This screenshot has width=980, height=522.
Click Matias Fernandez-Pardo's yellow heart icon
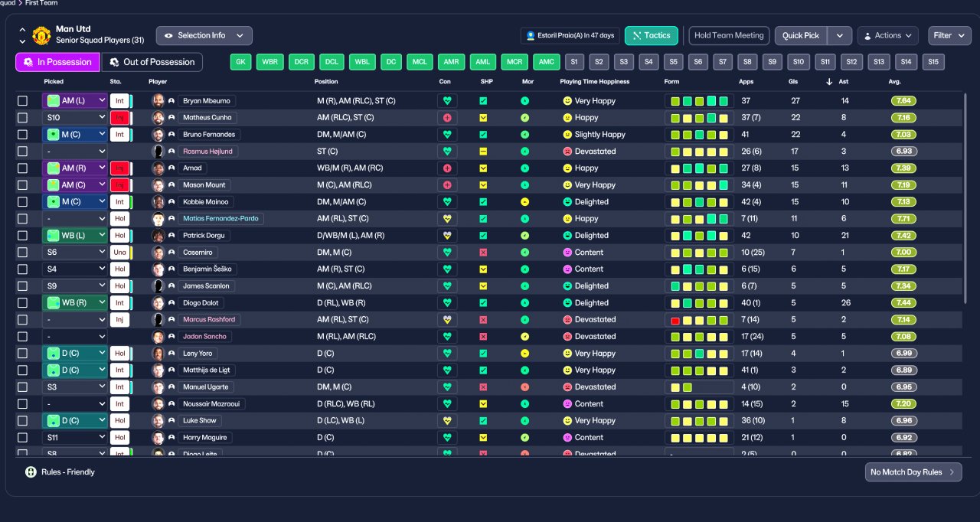point(447,219)
